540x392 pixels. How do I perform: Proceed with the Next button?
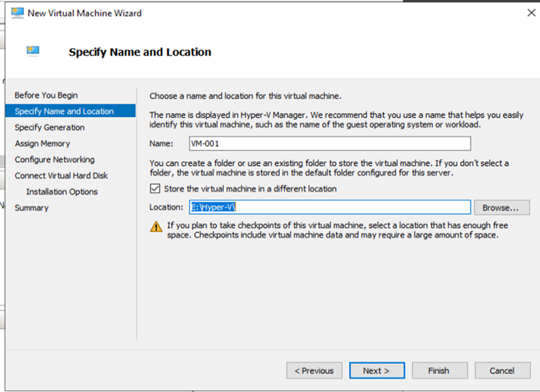pyautogui.click(x=377, y=370)
